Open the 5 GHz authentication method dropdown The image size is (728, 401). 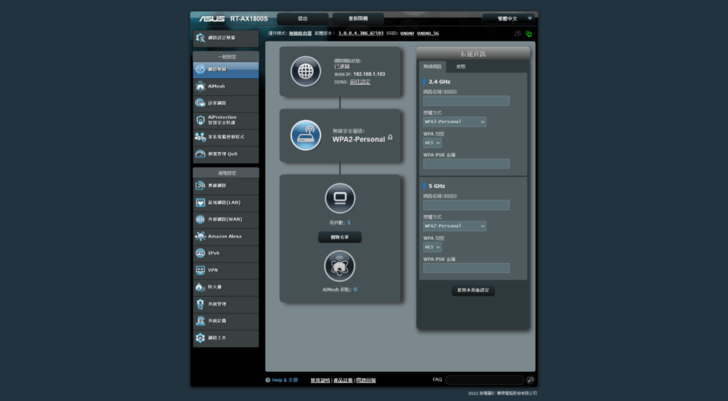[455, 226]
